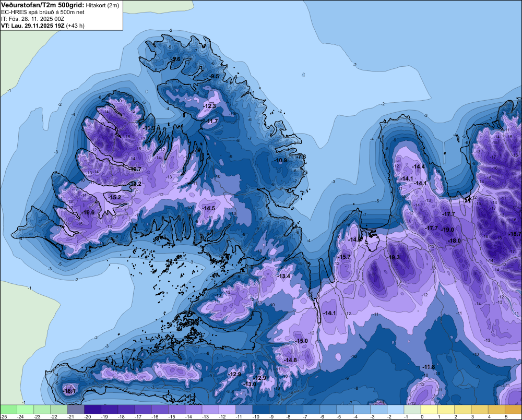Select the lavender legend swatch labeled -12
The image size is (522, 420).
[x=227, y=409]
